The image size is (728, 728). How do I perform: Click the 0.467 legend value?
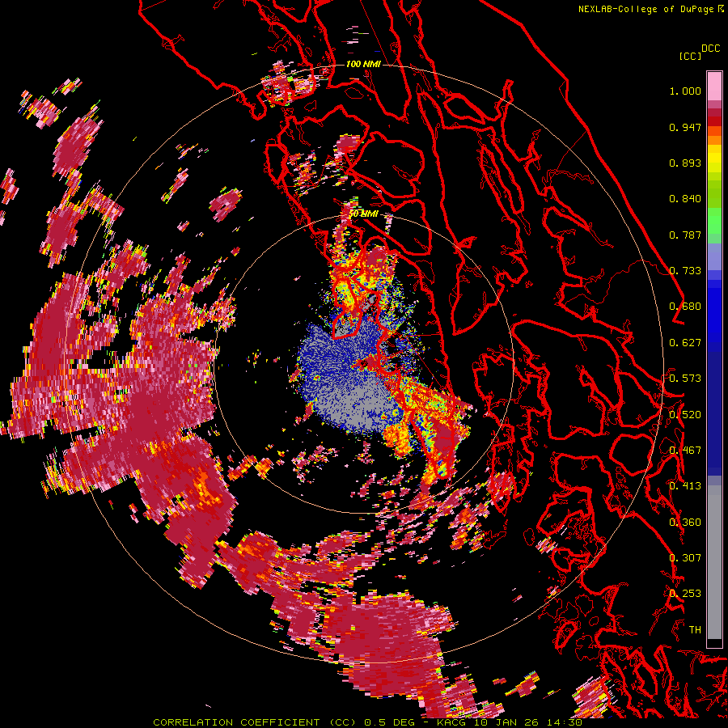pos(685,451)
